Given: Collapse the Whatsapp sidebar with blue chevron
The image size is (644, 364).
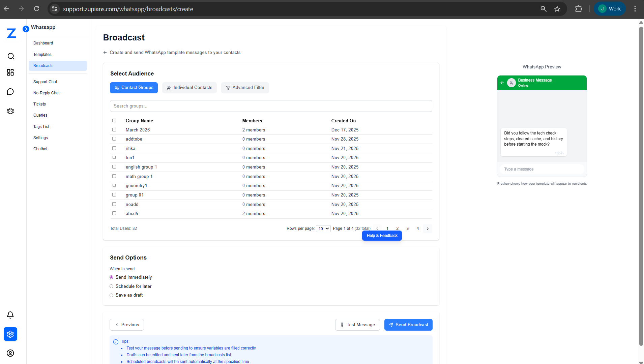Looking at the screenshot, I should point(26,29).
